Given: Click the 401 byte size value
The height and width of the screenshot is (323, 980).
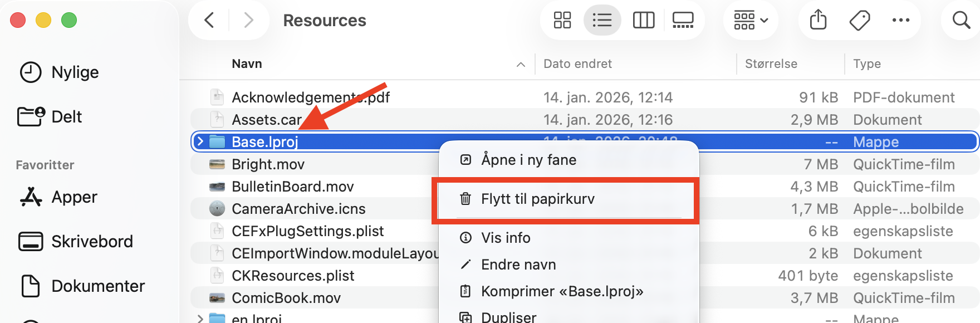Looking at the screenshot, I should (808, 276).
